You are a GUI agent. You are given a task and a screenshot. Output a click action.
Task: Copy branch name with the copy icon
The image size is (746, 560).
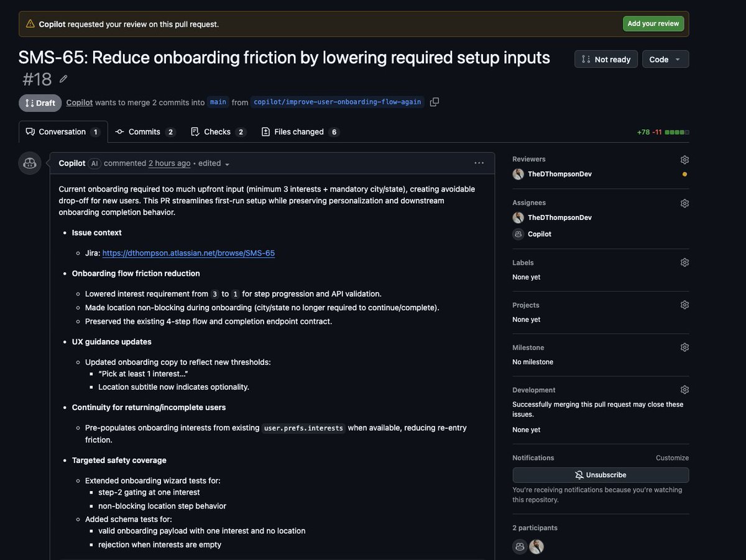tap(434, 102)
